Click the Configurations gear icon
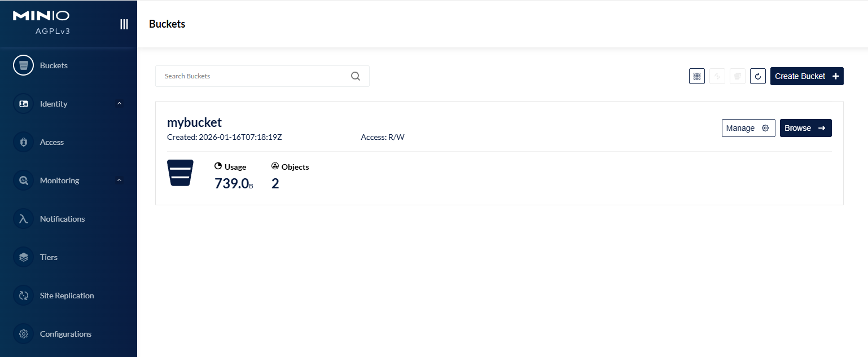The width and height of the screenshot is (868, 357). [24, 334]
